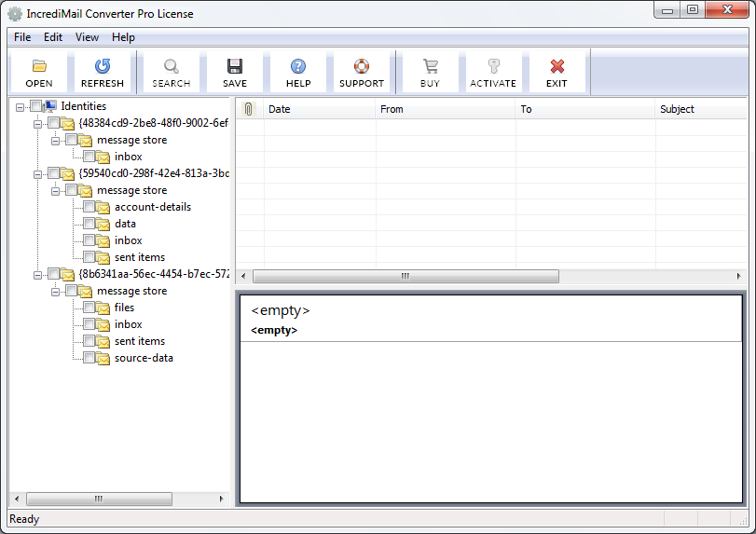Screen dimensions: 756x534
Task: Open the View menu
Action: (87, 37)
